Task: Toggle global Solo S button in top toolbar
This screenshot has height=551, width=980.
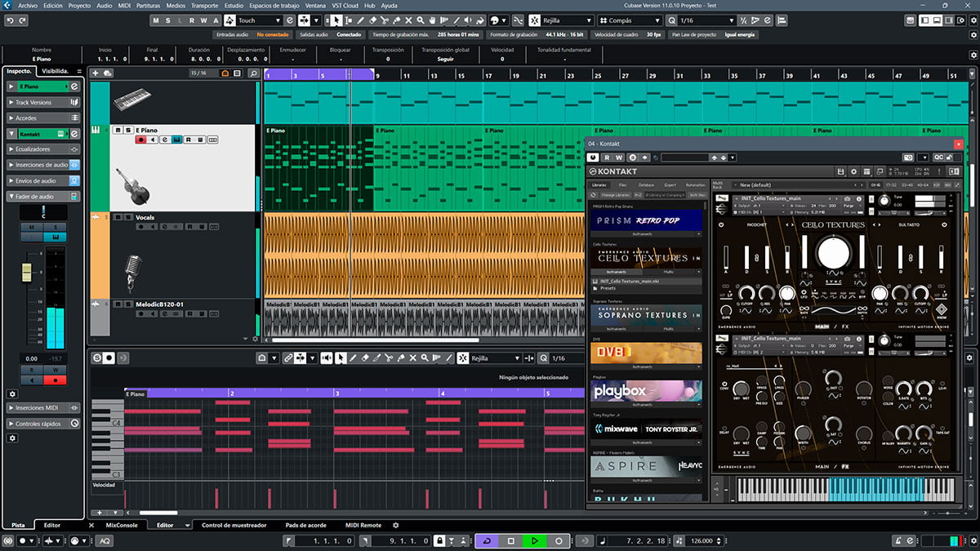Action: [167, 20]
